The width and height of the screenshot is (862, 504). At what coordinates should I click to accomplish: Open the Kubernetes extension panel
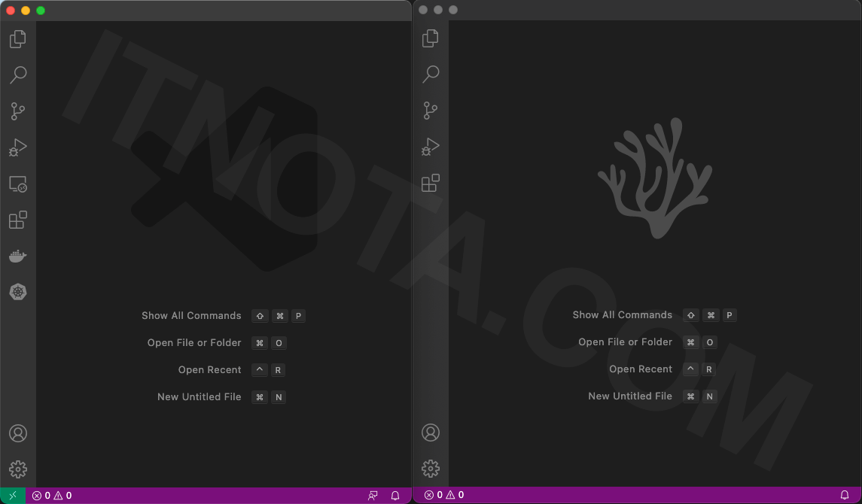point(18,292)
